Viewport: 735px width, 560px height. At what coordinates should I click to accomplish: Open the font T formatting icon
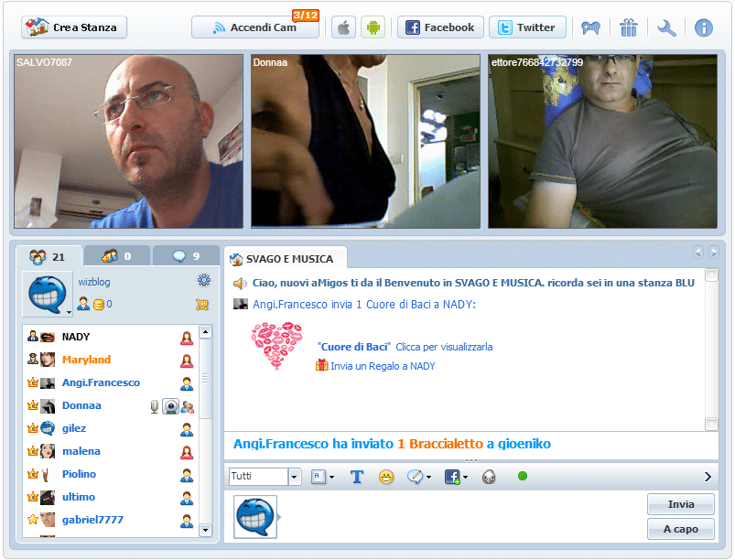tap(357, 477)
